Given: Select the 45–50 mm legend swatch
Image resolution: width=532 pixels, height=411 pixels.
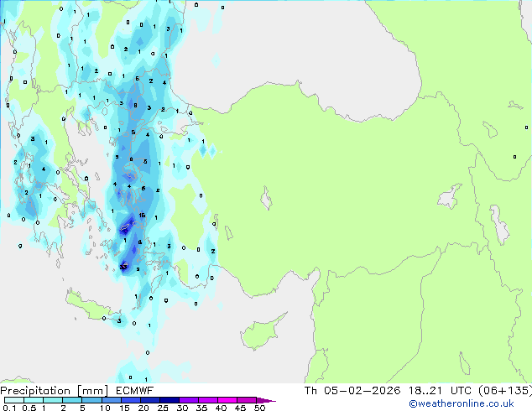Looking at the screenshot, I should coord(247,400).
